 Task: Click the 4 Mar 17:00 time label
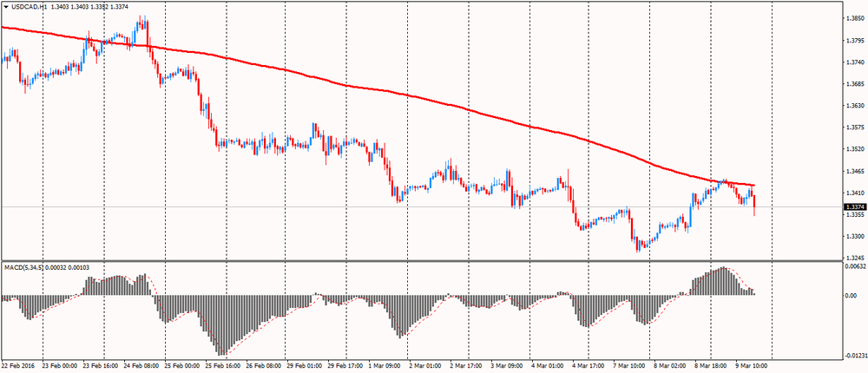[x=589, y=366]
